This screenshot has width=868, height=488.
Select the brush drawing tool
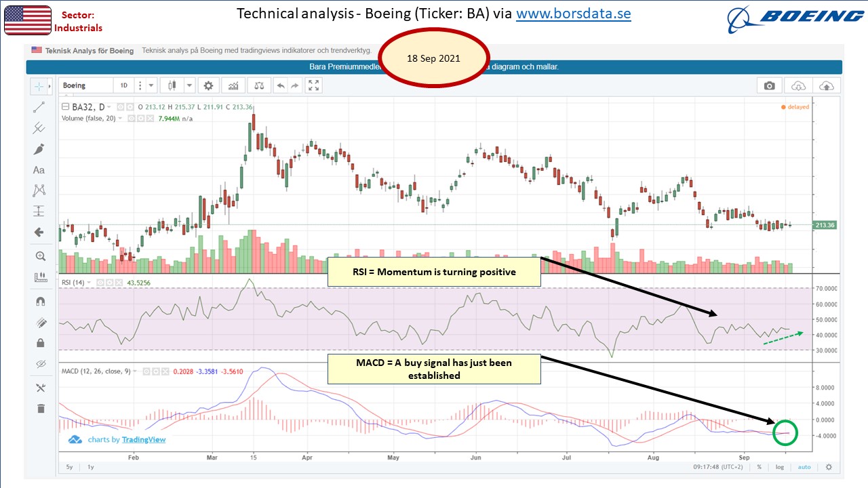click(x=39, y=149)
